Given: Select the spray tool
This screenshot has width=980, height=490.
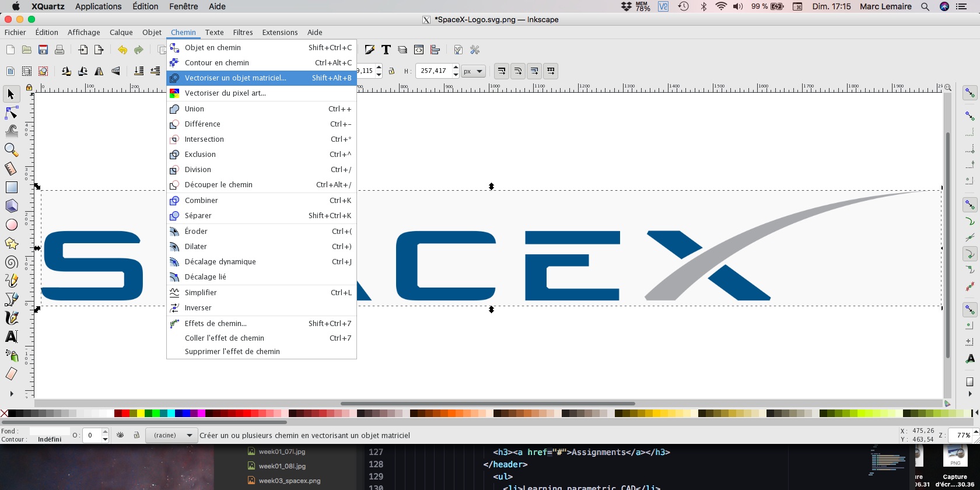Looking at the screenshot, I should tap(11, 355).
